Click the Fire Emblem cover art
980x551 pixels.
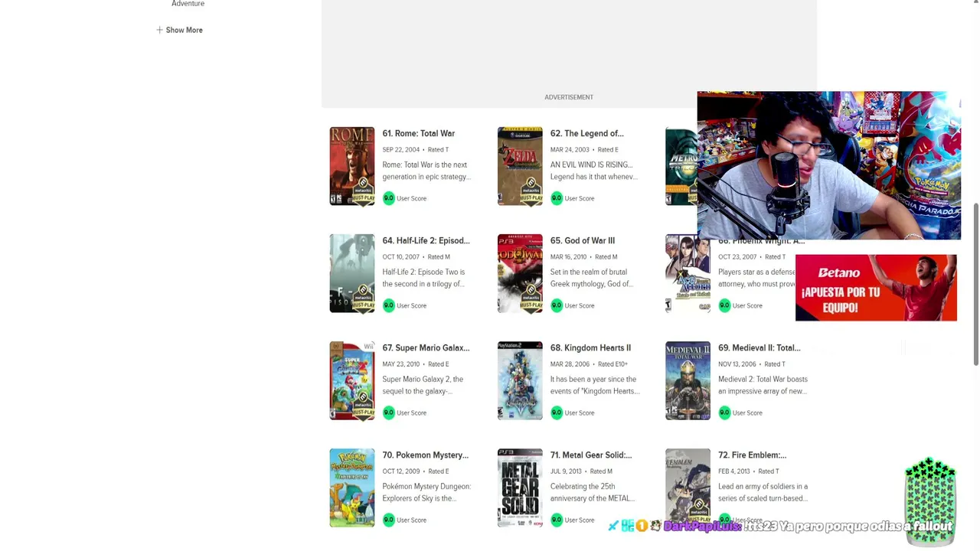688,487
